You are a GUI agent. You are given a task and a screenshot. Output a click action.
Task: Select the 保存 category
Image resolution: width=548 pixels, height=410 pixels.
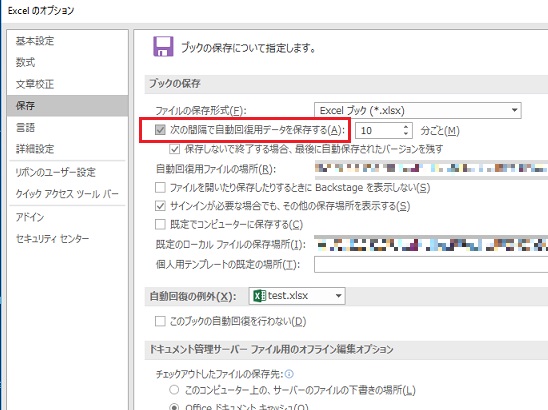(67, 106)
